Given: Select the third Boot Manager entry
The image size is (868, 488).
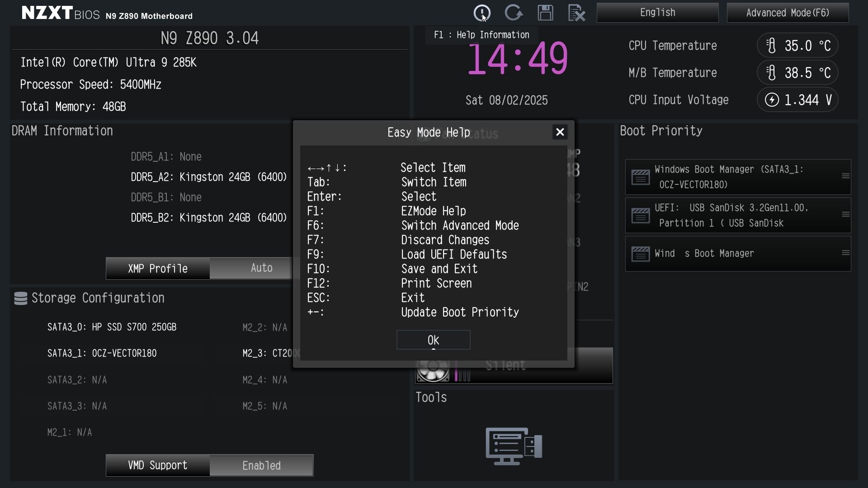Looking at the screenshot, I should coord(738,254).
